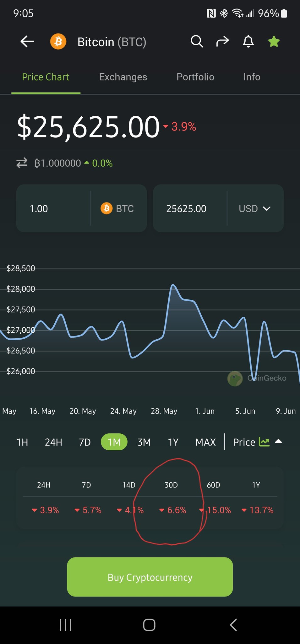Tap the Wi-Fi icon in status bar
This screenshot has height=644, width=300.
pos(237,13)
